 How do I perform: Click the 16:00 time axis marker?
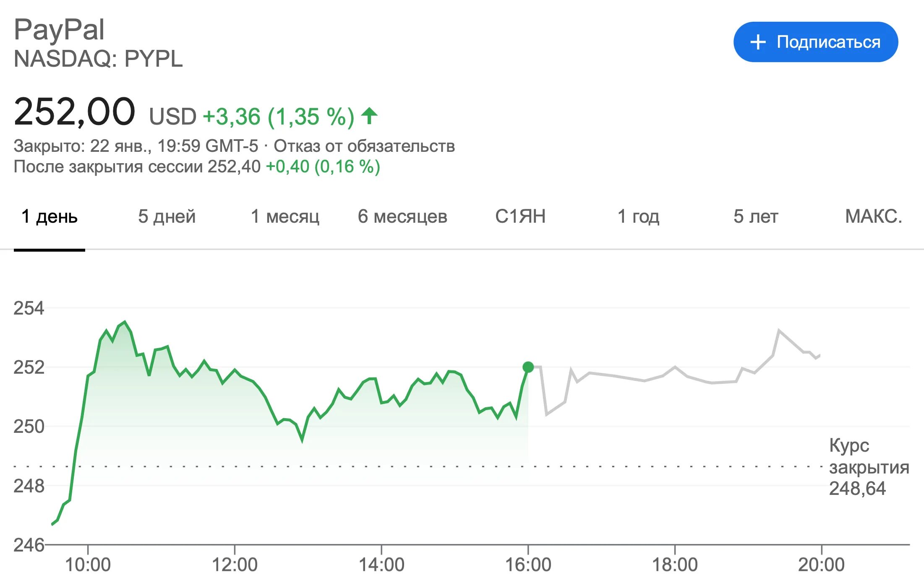[528, 565]
